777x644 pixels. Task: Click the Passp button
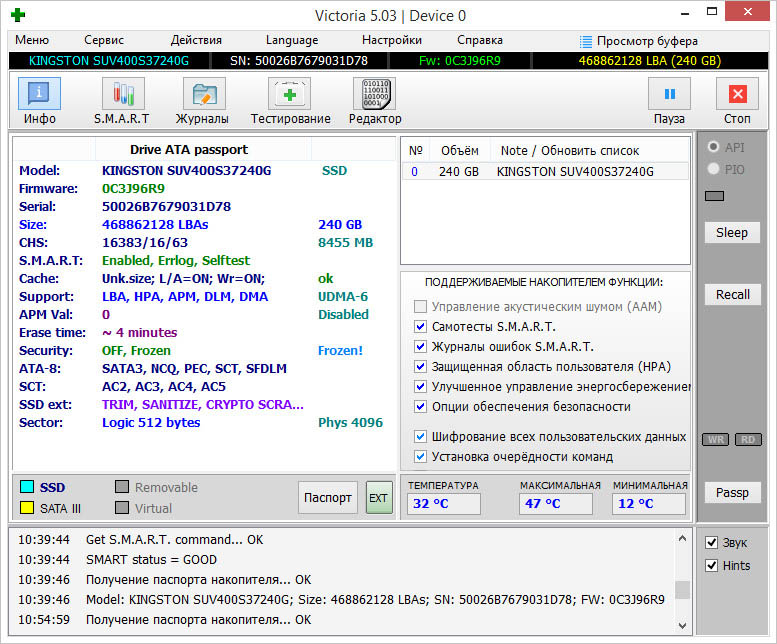coord(732,492)
